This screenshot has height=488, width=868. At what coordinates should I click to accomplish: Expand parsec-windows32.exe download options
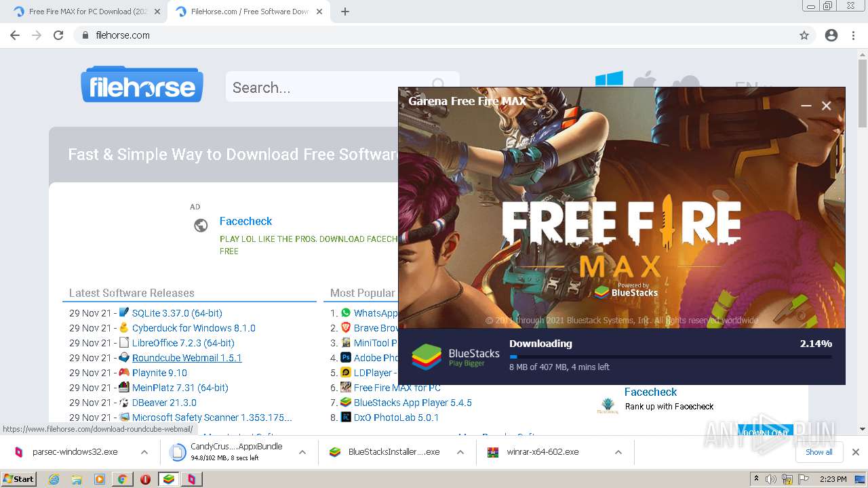click(144, 452)
